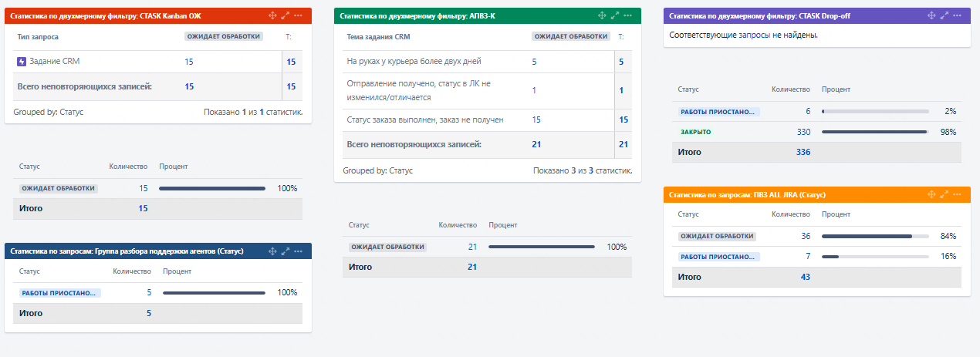
Task: Open count 21 beside ОЖИДАЕТ ОБРАБОТКИ with 100% bar
Action: click(472, 246)
